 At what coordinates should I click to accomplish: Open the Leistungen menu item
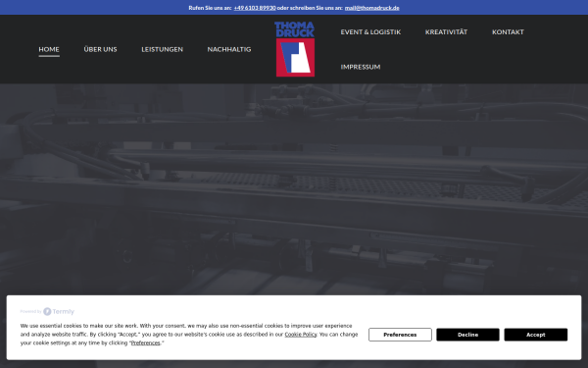coord(162,49)
